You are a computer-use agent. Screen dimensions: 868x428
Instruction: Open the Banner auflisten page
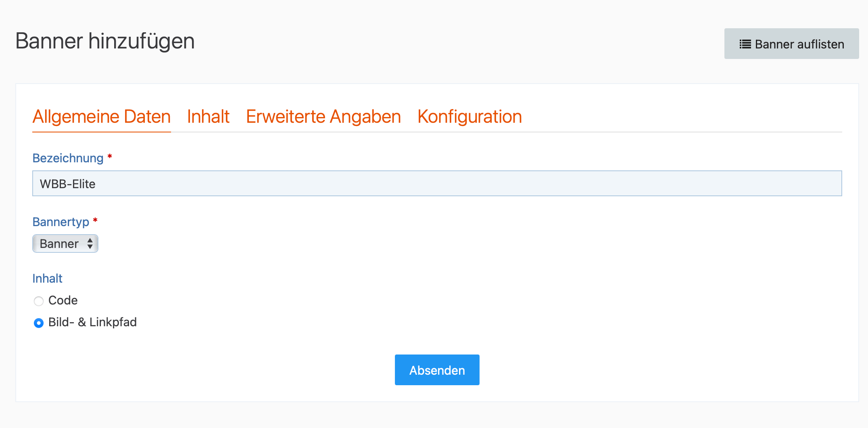pyautogui.click(x=791, y=44)
